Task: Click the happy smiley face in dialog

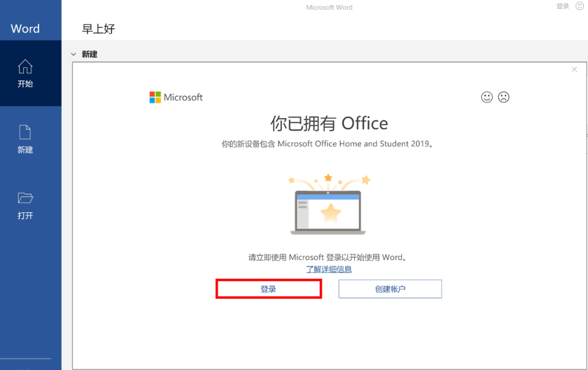Action: [487, 97]
